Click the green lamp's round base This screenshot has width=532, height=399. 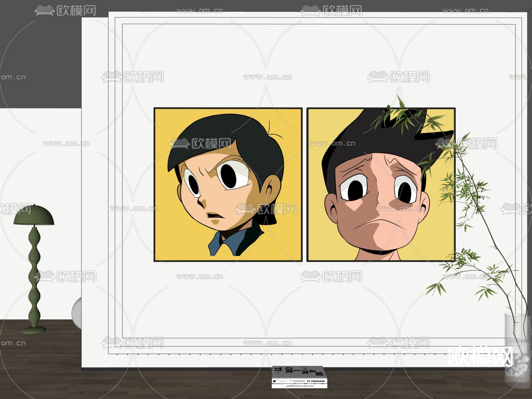[x=34, y=330]
